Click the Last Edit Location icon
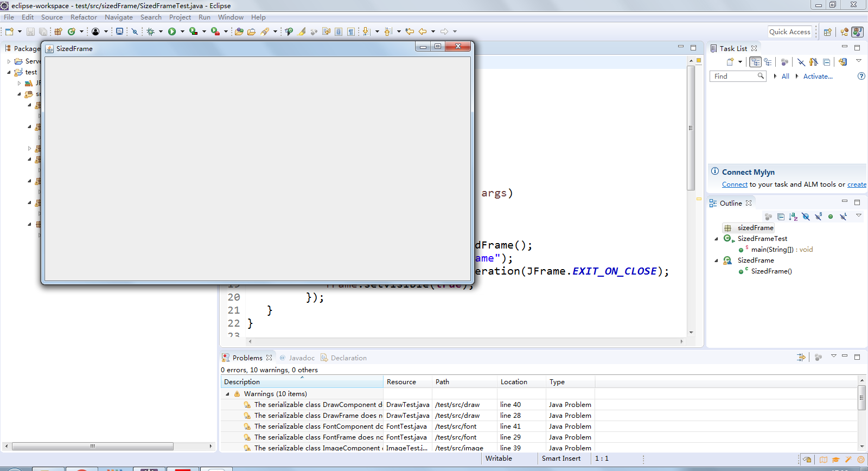The image size is (868, 471). 410,31
